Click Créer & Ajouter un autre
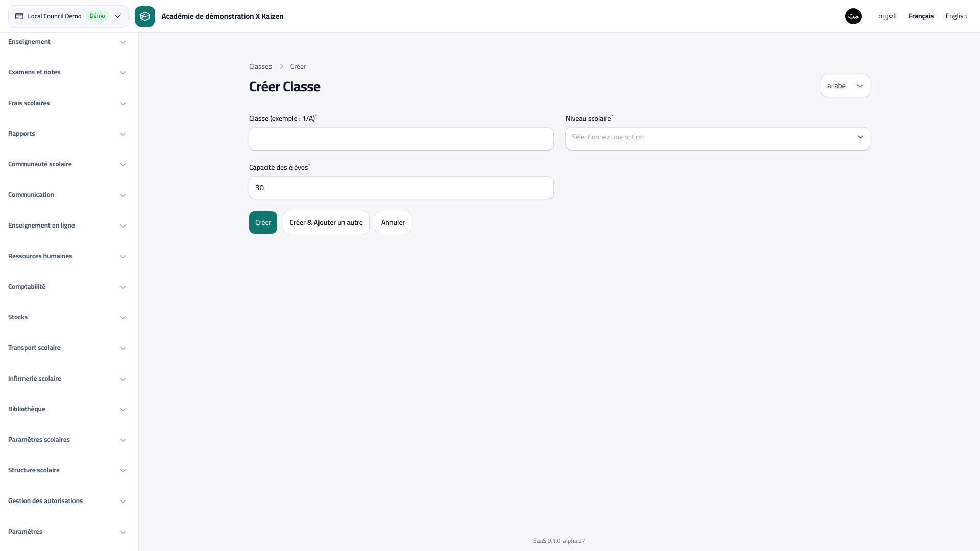980x551 pixels. click(x=326, y=222)
